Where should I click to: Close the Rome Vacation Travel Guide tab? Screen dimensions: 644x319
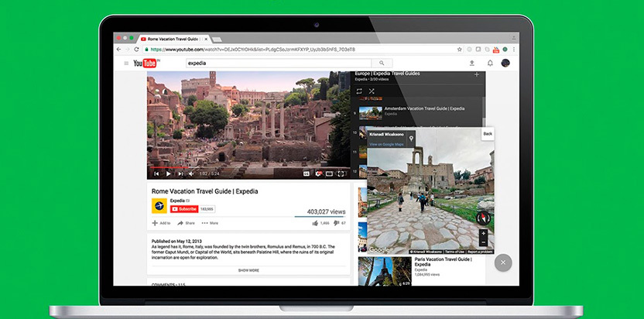(206, 39)
